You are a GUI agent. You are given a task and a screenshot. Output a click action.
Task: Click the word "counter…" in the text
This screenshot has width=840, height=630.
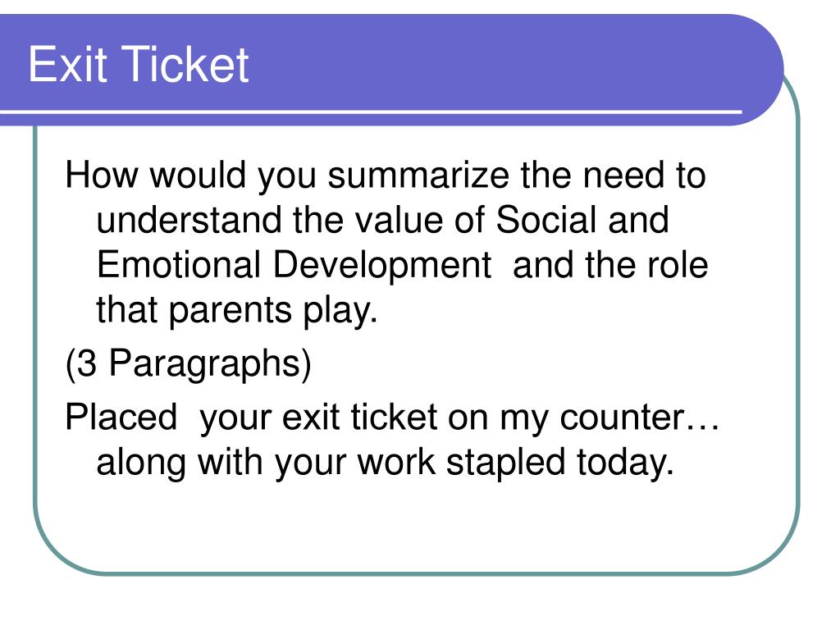pos(639,418)
